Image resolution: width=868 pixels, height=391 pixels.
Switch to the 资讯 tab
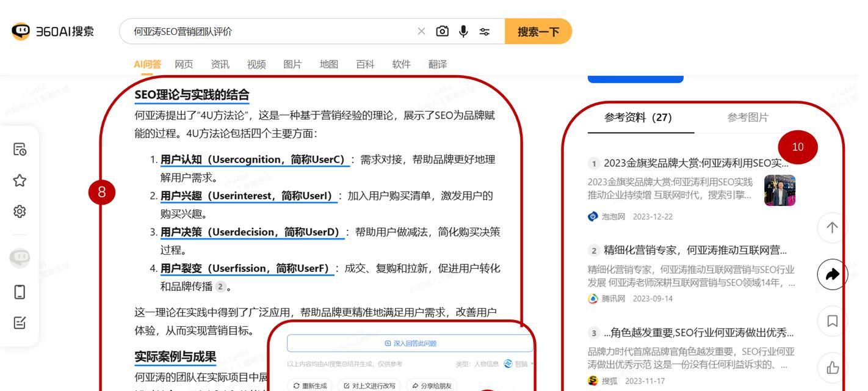220,64
